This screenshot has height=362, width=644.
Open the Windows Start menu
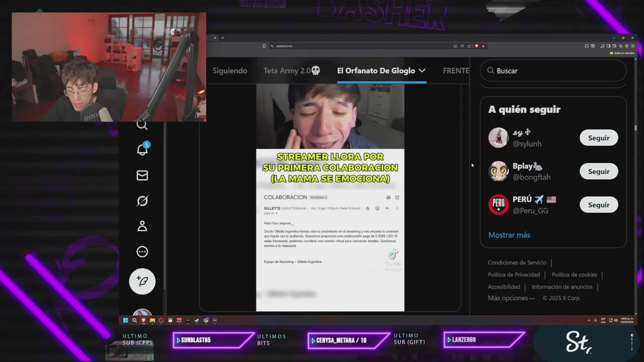click(126, 320)
